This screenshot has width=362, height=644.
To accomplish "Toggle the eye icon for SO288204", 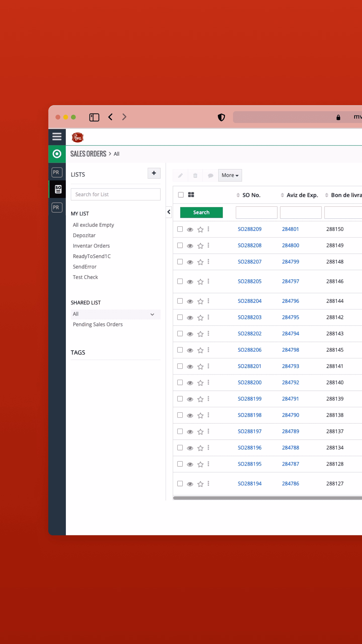I will pyautogui.click(x=190, y=301).
